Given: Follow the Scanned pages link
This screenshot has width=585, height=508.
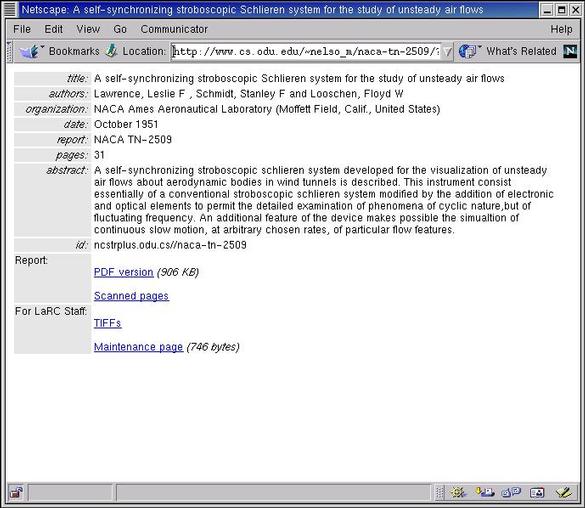Looking at the screenshot, I should pyautogui.click(x=131, y=296).
